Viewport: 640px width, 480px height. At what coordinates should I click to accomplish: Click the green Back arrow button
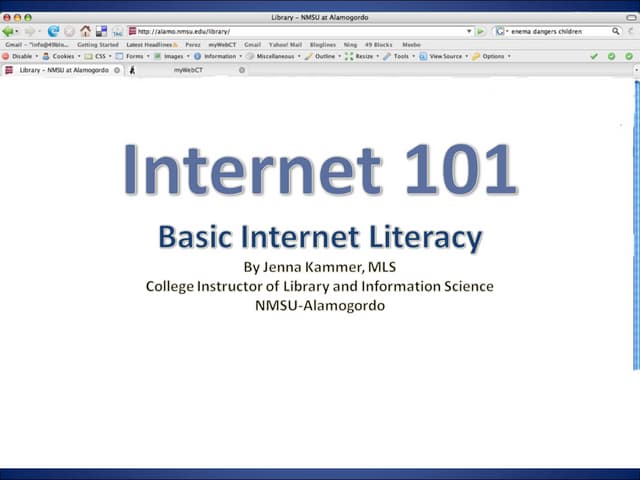click(x=9, y=31)
